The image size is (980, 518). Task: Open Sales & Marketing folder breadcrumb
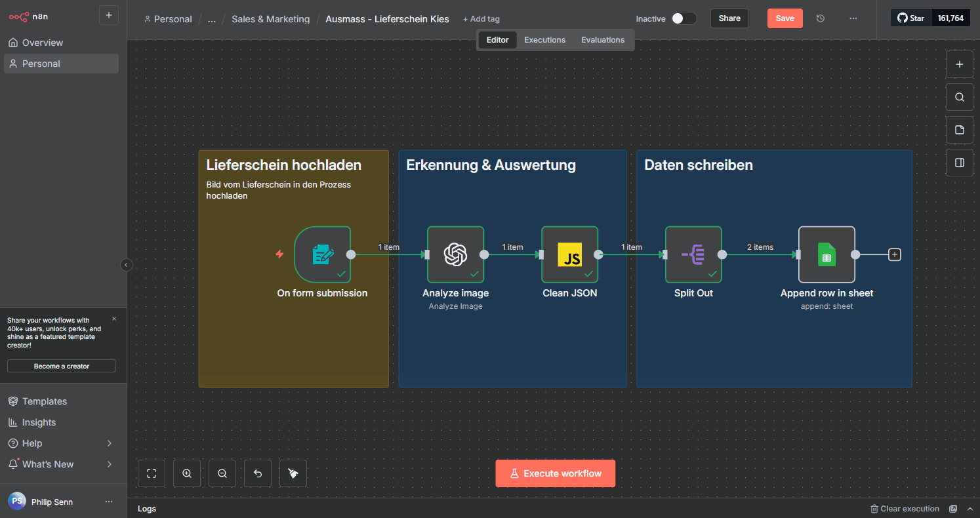coord(270,19)
